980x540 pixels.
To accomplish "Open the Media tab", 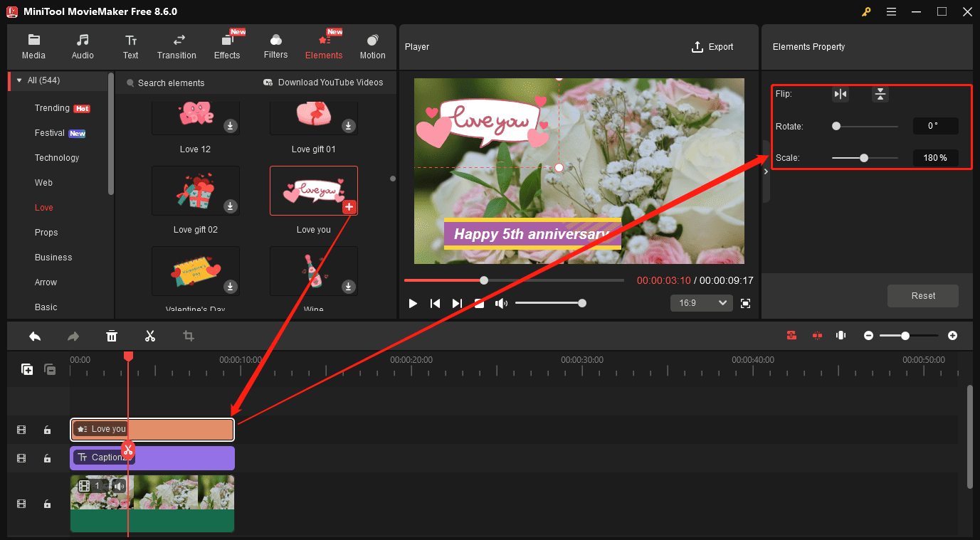I will point(33,47).
